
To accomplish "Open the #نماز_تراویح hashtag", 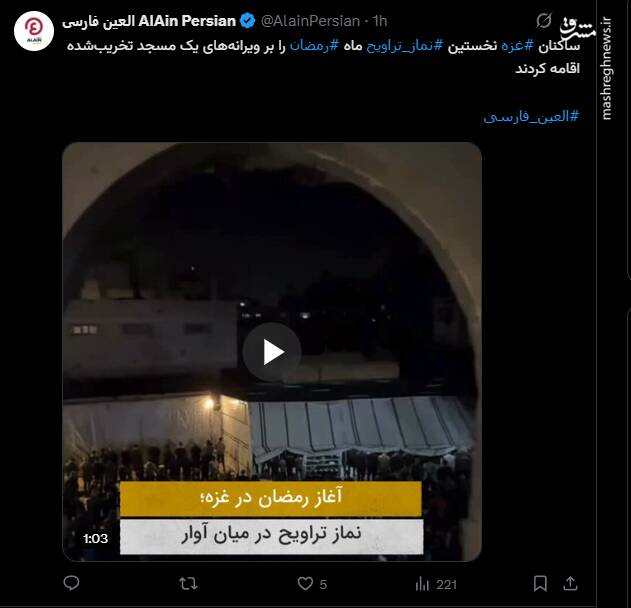I will (404, 45).
